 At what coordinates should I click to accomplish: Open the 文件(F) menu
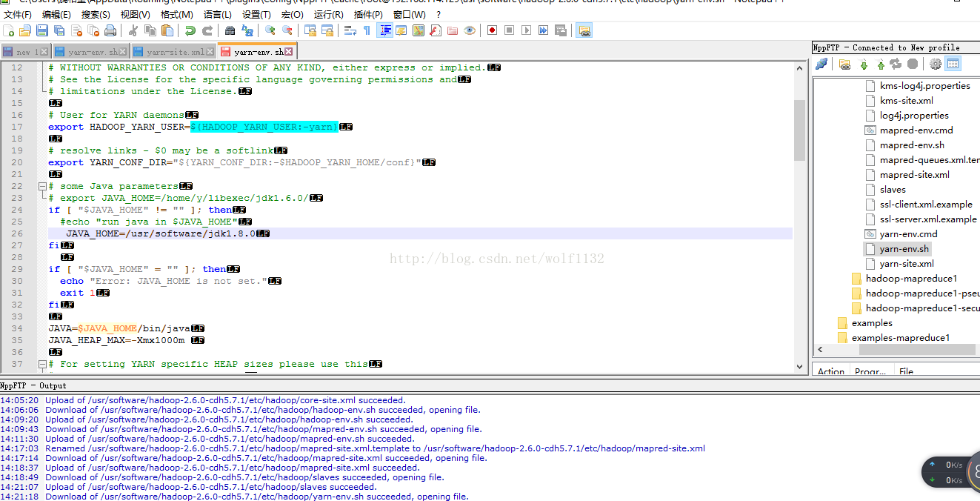[x=18, y=14]
